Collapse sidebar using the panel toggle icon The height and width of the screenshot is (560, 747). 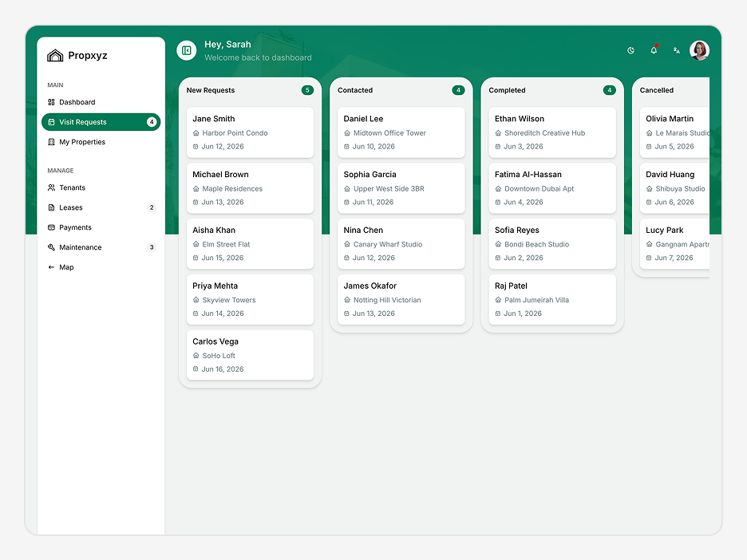[187, 50]
